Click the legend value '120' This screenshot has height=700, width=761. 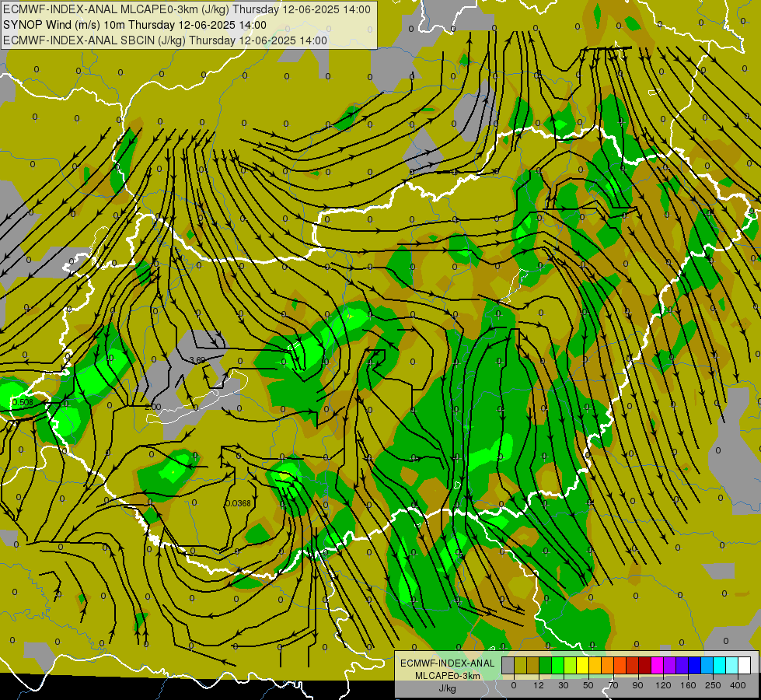[663, 685]
